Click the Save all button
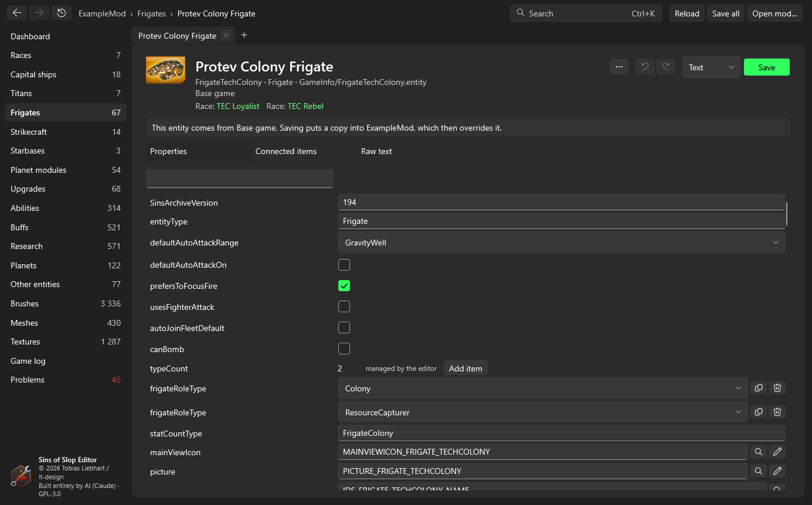The image size is (812, 505). click(726, 13)
